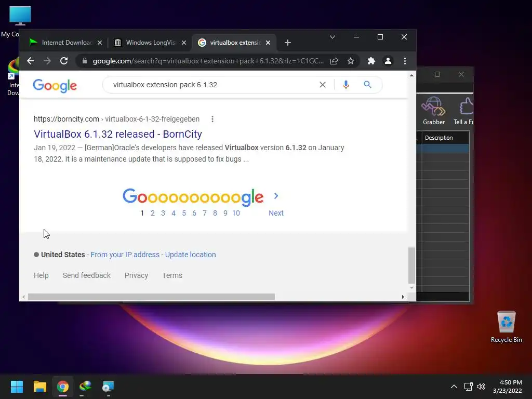This screenshot has width=532, height=399.
Task: Click the next page chevron beside the Goooogle logo
Action: pos(276,196)
